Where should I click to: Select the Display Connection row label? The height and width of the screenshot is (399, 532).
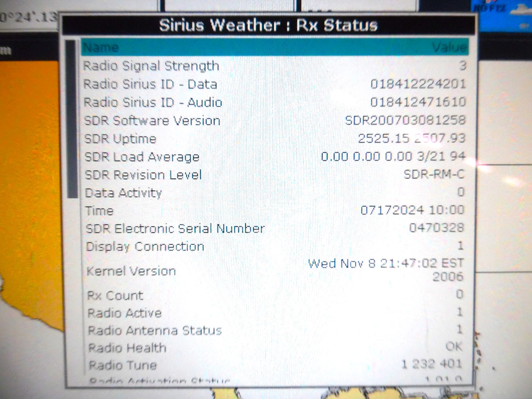tap(145, 247)
